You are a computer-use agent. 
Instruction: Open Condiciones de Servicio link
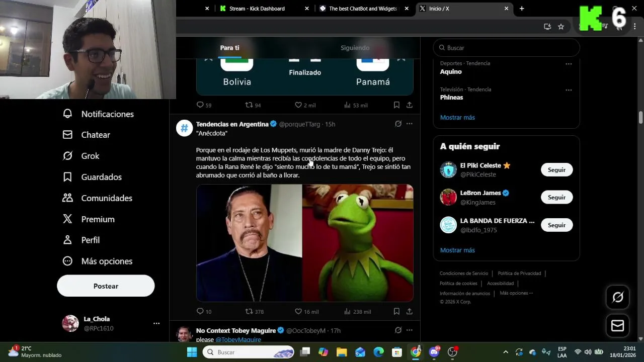pos(464,274)
